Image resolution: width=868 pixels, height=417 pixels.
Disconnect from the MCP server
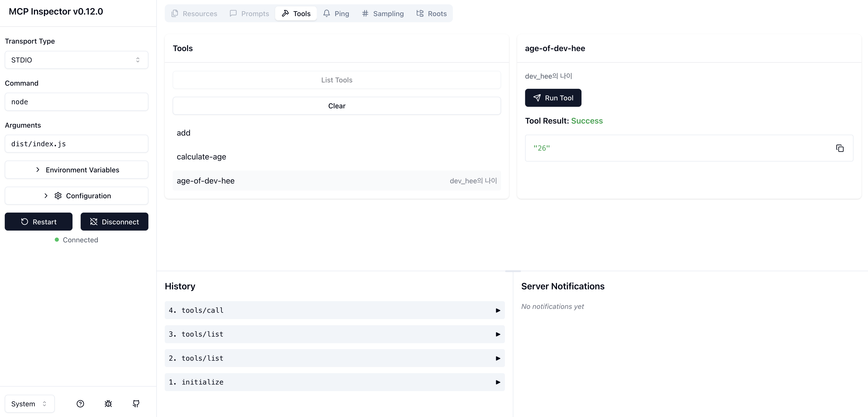114,222
